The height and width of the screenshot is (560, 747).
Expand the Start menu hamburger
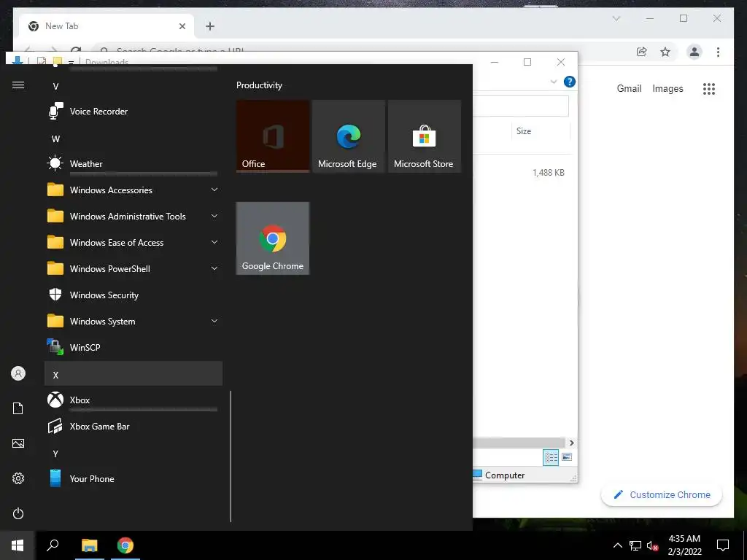[18, 85]
